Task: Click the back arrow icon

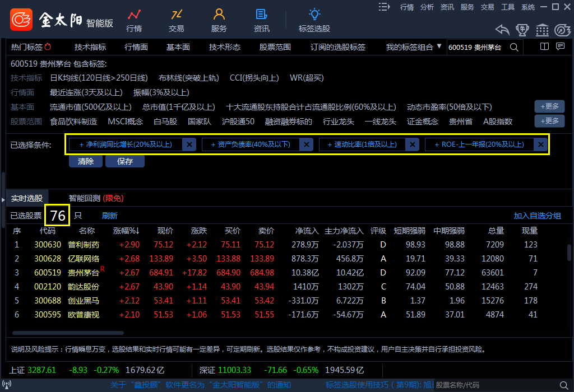Action: coord(502,30)
